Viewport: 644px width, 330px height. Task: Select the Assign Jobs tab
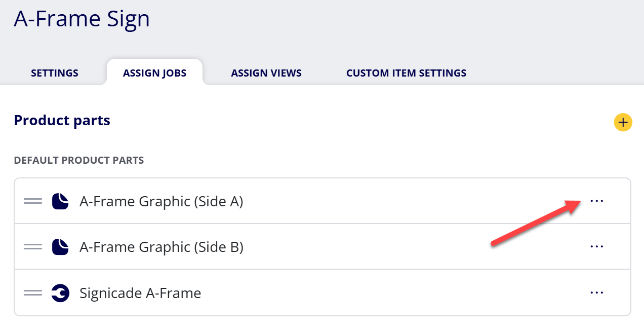[154, 73]
